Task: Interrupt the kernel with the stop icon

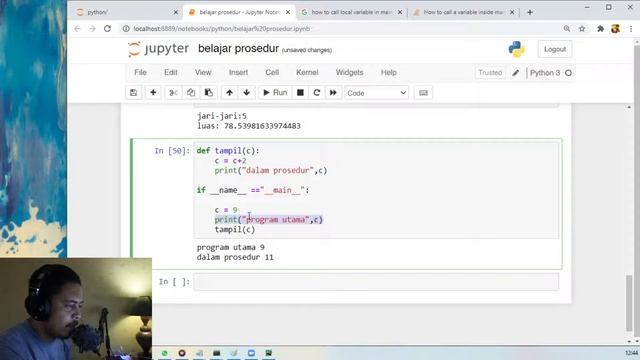Action: click(300, 93)
